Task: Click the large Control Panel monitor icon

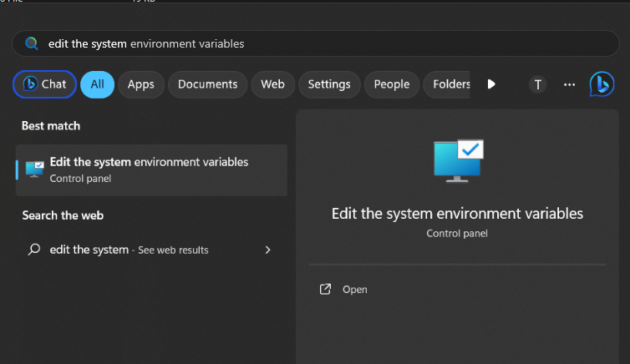Action: coord(459,161)
